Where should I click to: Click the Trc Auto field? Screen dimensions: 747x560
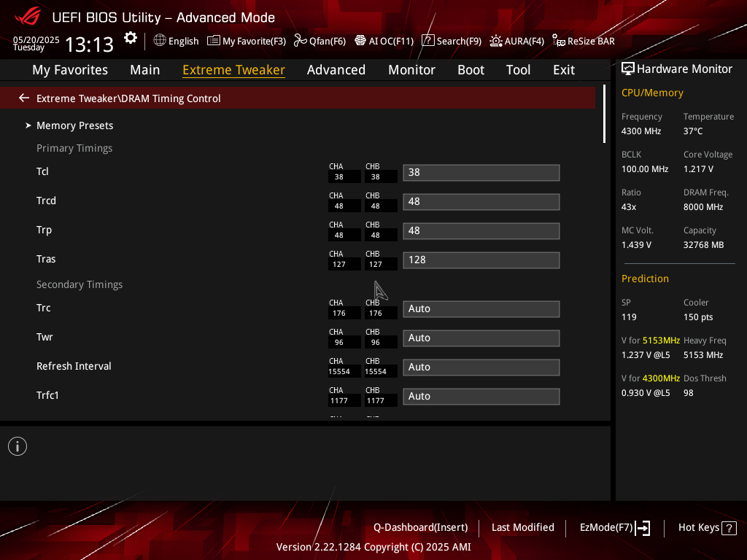pyautogui.click(x=481, y=308)
